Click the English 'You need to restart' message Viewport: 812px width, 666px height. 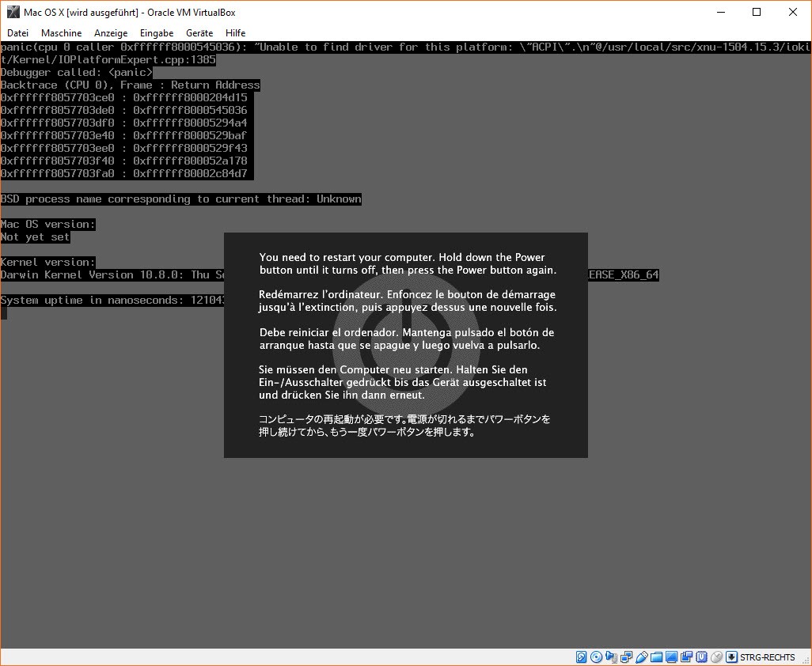(x=408, y=263)
